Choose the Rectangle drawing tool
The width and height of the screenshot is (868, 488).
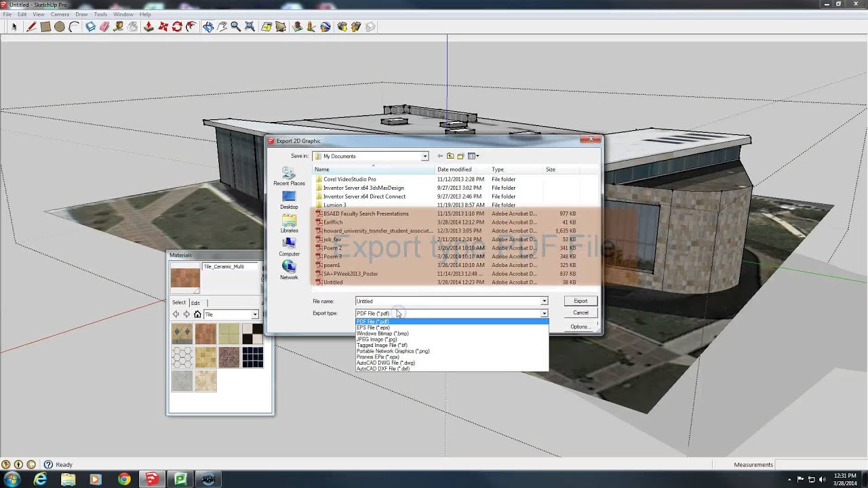coord(45,26)
